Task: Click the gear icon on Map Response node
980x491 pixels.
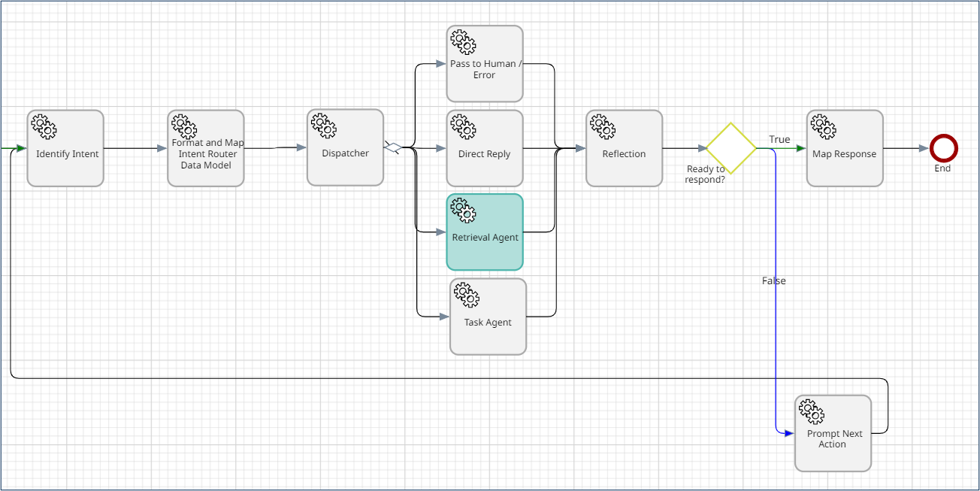Action: 824,126
